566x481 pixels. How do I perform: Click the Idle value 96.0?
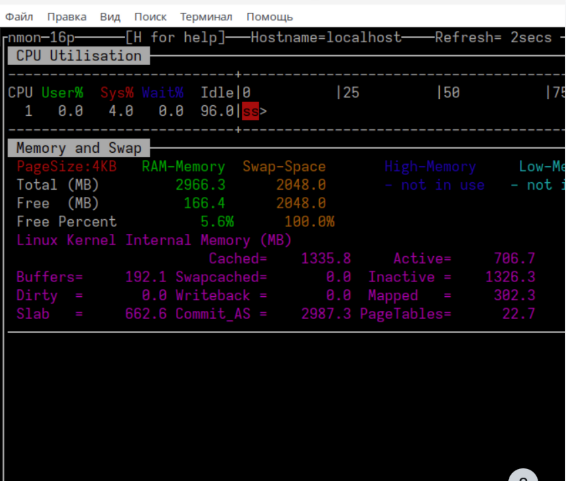click(217, 111)
